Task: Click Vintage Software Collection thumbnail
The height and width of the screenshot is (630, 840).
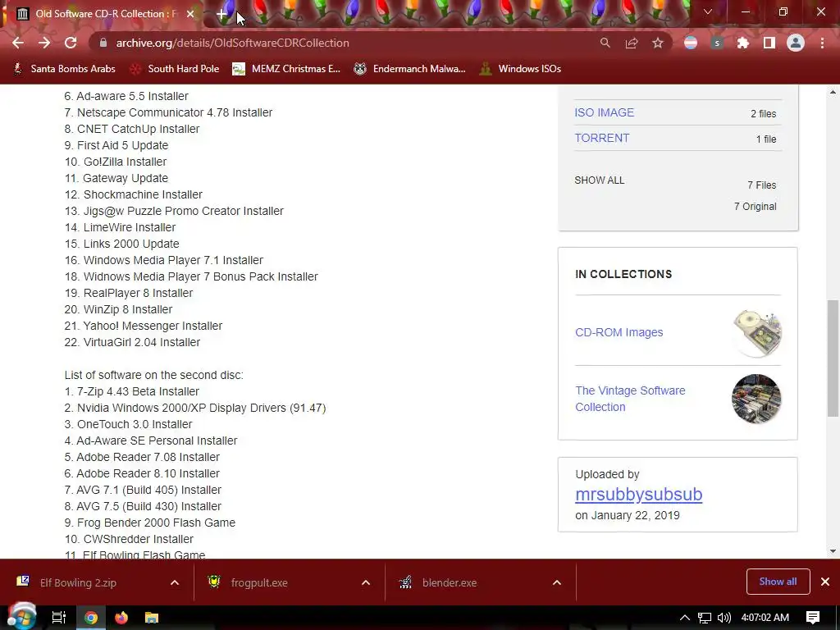Action: pos(756,399)
